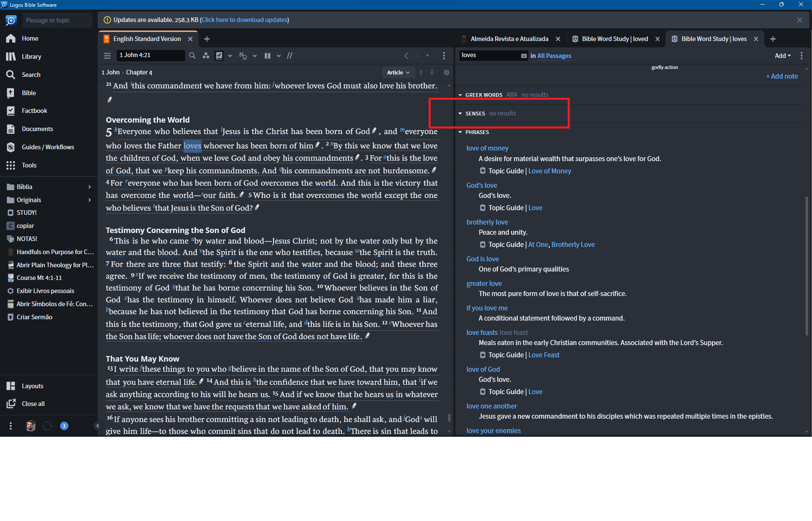Open the Love Feast topic guide link
The width and height of the screenshot is (812, 521).
[544, 355]
